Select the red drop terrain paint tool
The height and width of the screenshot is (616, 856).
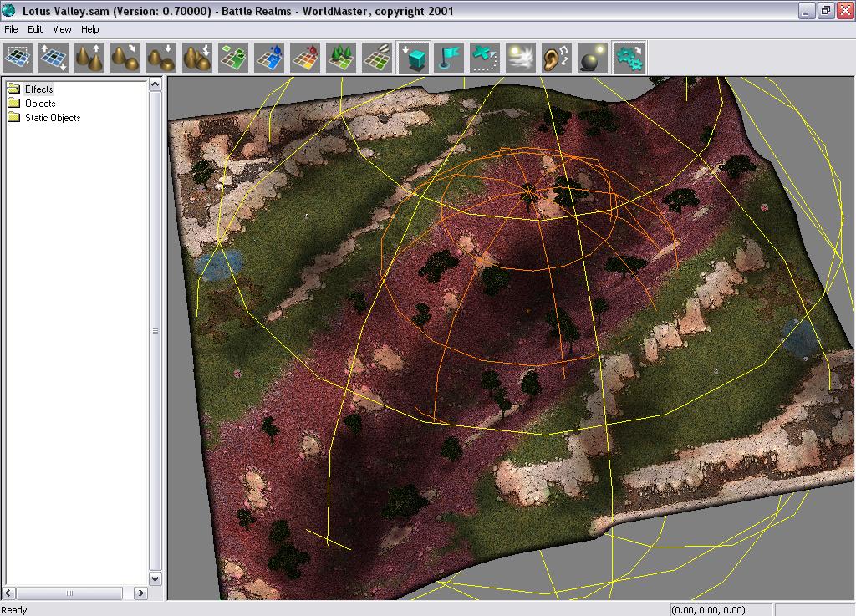pos(306,58)
